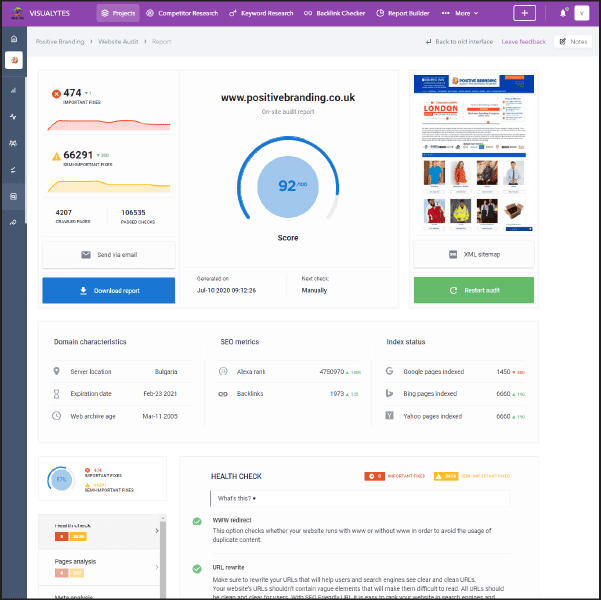Click the home icon in left sidebar

click(14, 39)
